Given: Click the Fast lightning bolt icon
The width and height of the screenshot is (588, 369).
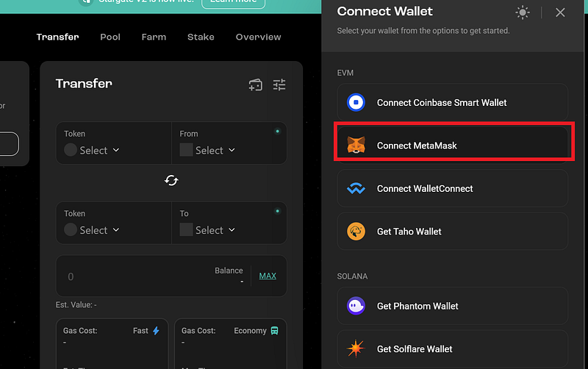Looking at the screenshot, I should 156,330.
